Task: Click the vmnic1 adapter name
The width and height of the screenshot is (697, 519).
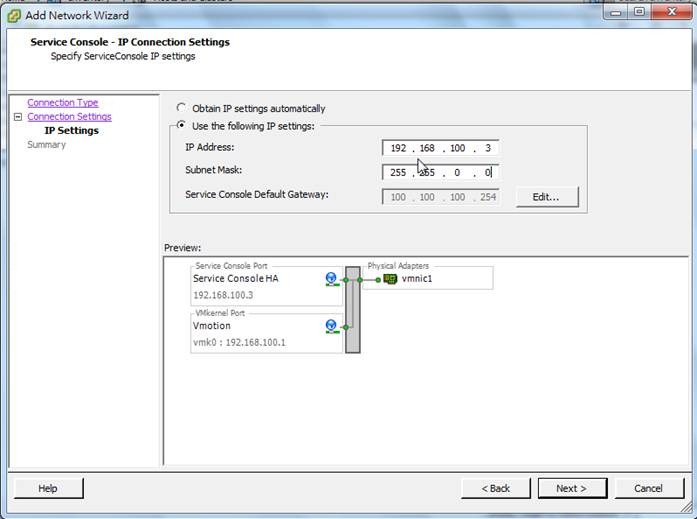Action: tap(417, 279)
